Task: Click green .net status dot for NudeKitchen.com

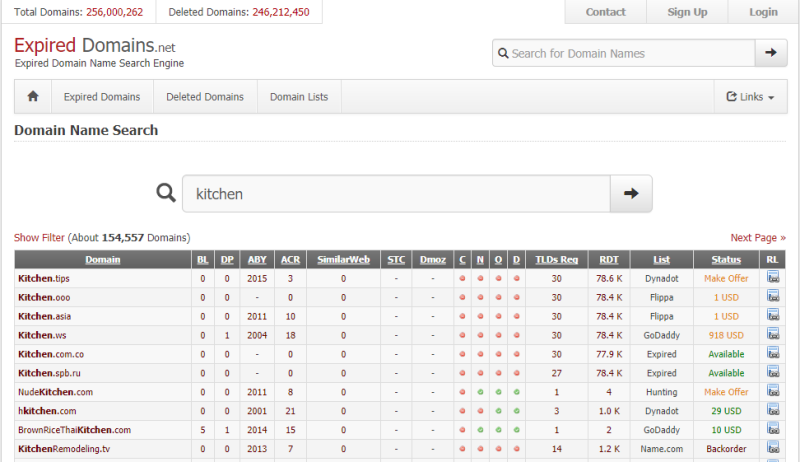Action: [480, 392]
